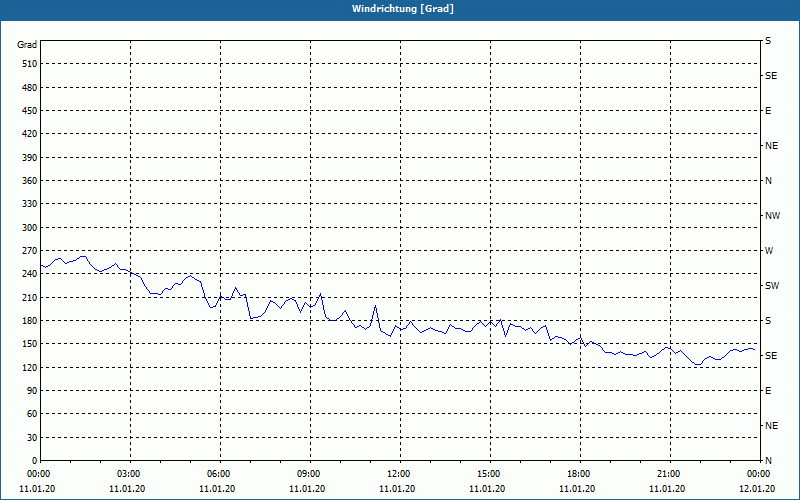Screen dimensions: 800x500
Task: Click the '11.01.20' date below the first 00:00
Action: pos(37,489)
